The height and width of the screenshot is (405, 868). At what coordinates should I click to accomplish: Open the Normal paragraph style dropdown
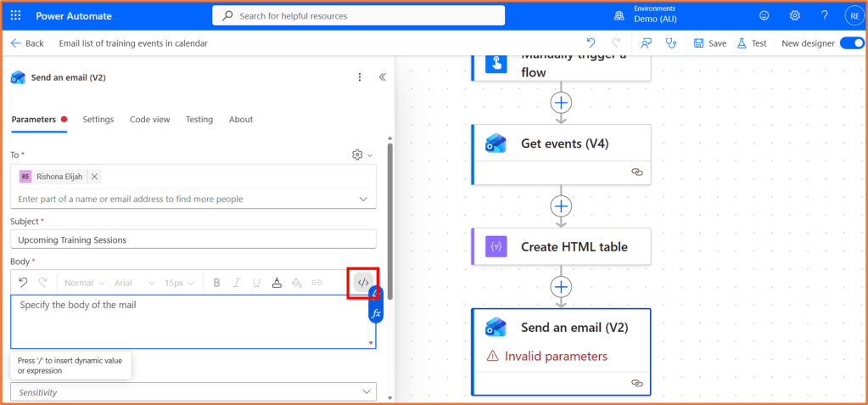(84, 283)
